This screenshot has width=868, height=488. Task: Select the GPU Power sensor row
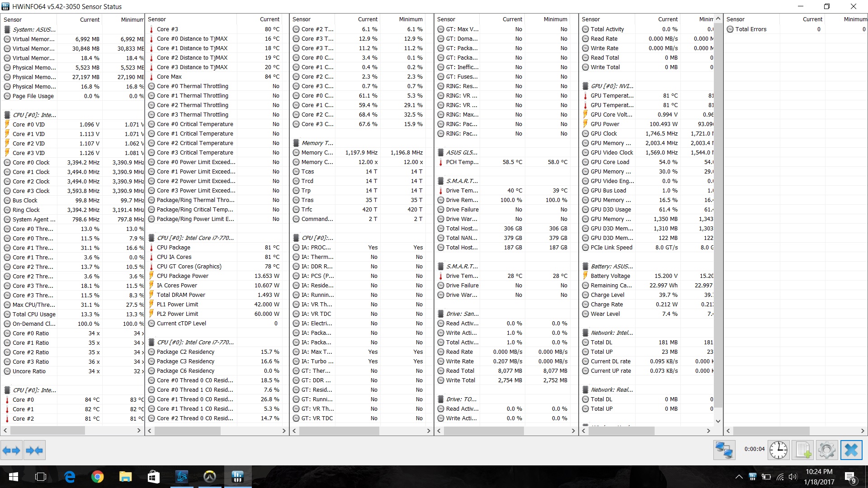(605, 124)
